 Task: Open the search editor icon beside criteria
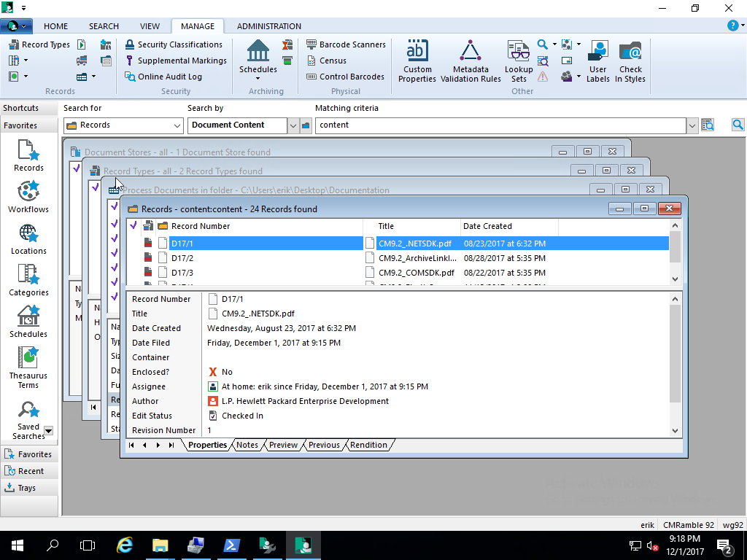(708, 125)
